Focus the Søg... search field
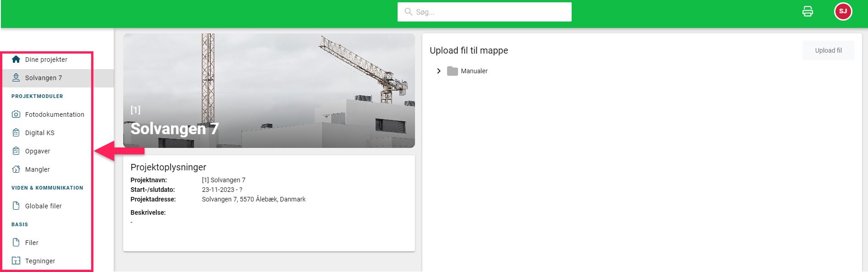Screen dimensions: 868x272 484,12
